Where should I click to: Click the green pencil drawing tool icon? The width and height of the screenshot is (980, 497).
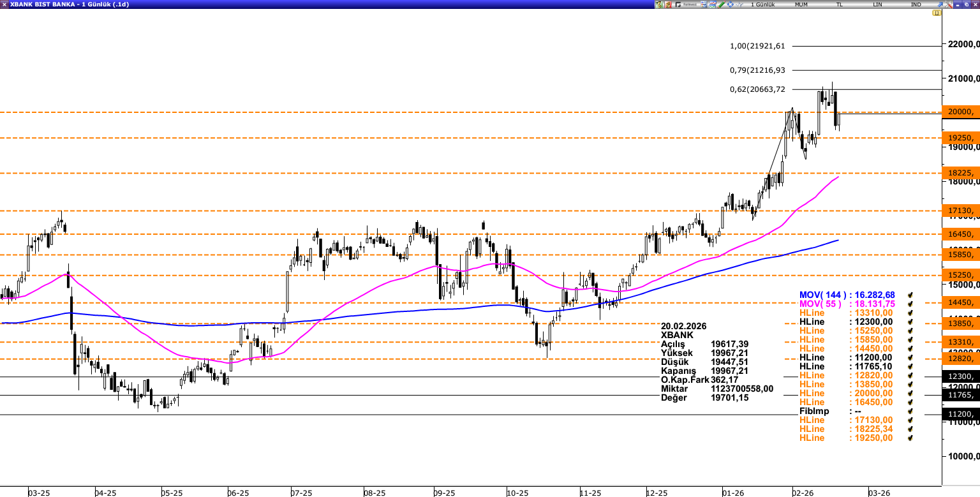pos(722,4)
